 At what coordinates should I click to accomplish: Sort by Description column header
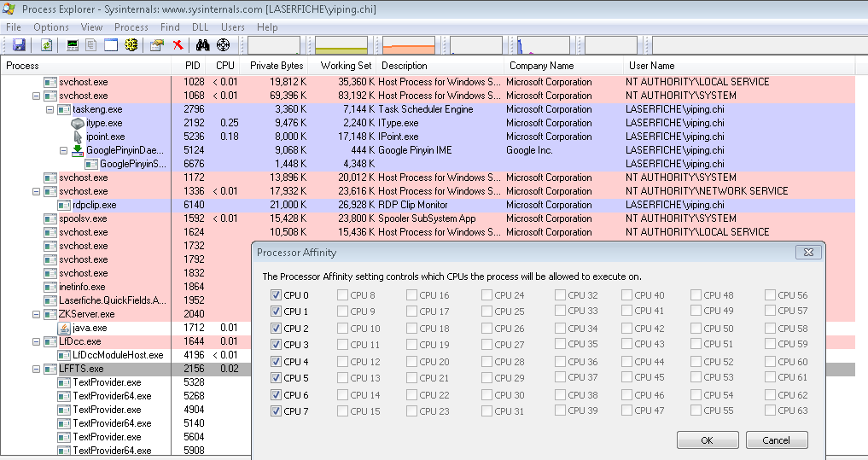point(440,66)
